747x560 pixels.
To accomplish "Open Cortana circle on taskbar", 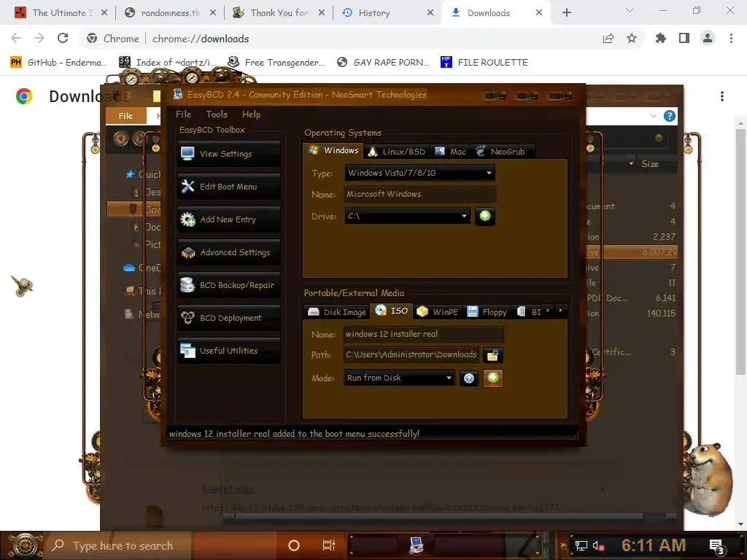I will [294, 545].
